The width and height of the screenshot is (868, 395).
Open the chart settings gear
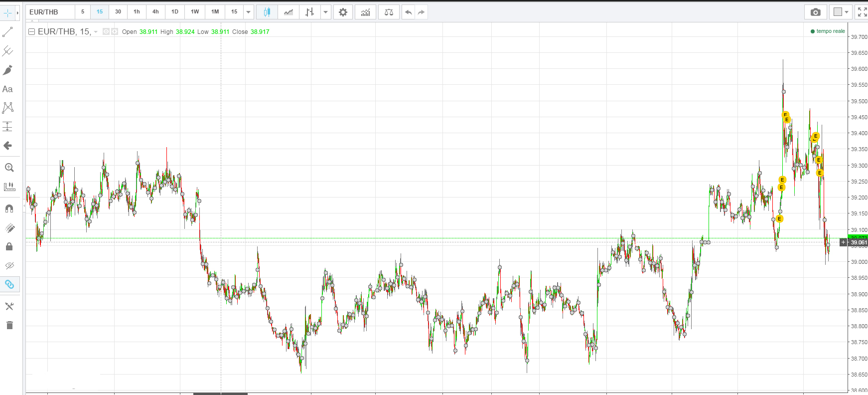[343, 12]
